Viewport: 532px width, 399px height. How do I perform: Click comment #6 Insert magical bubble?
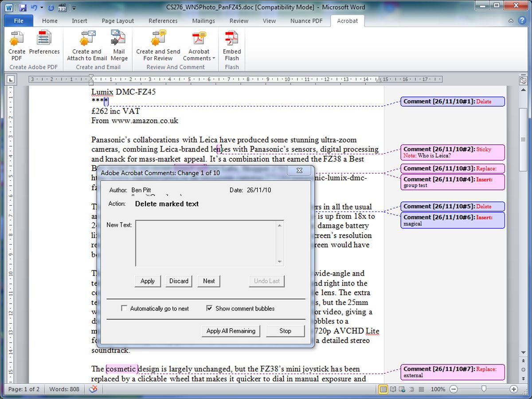click(453, 220)
